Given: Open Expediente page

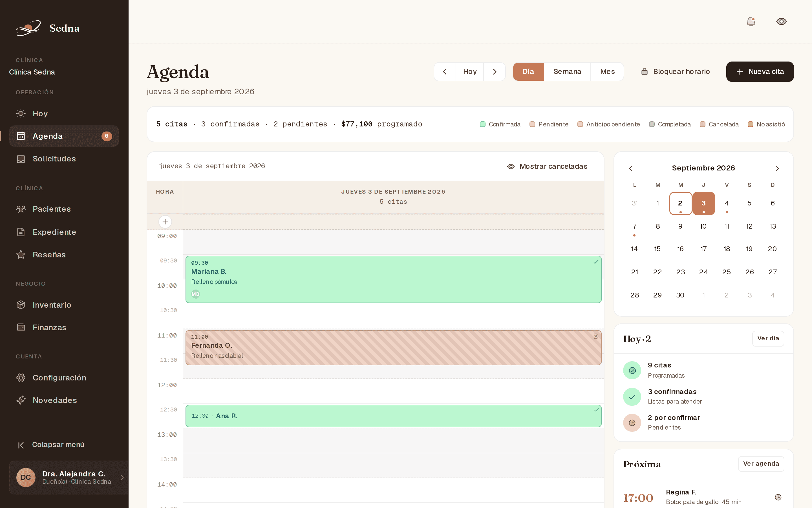Looking at the screenshot, I should pos(64,232).
